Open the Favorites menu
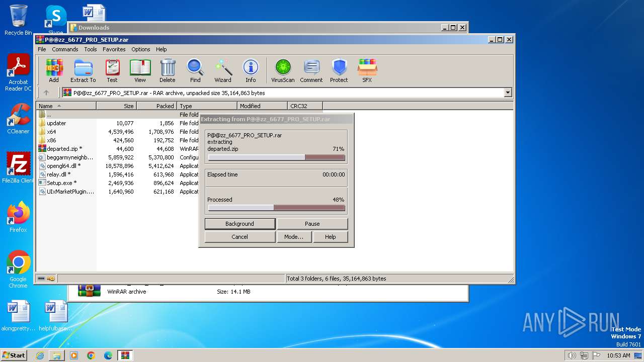Screen dimensions: 644x362 tap(114, 49)
